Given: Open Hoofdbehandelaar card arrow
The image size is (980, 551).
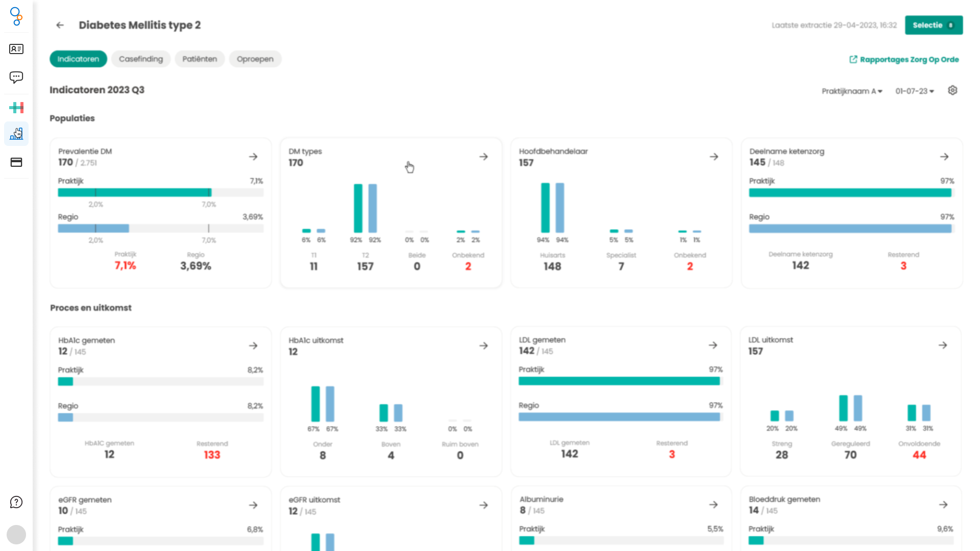Looking at the screenshot, I should [x=714, y=157].
